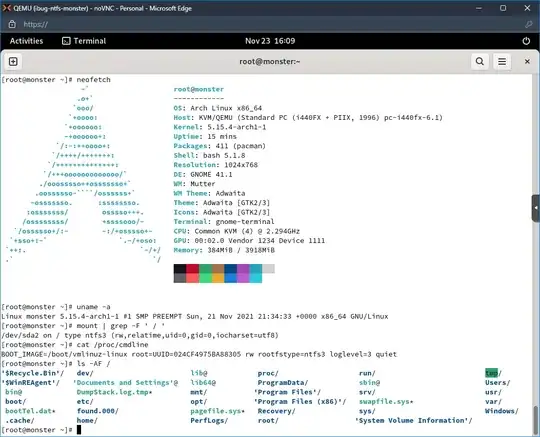Click the dark blue neofetch color block

coord(230,269)
